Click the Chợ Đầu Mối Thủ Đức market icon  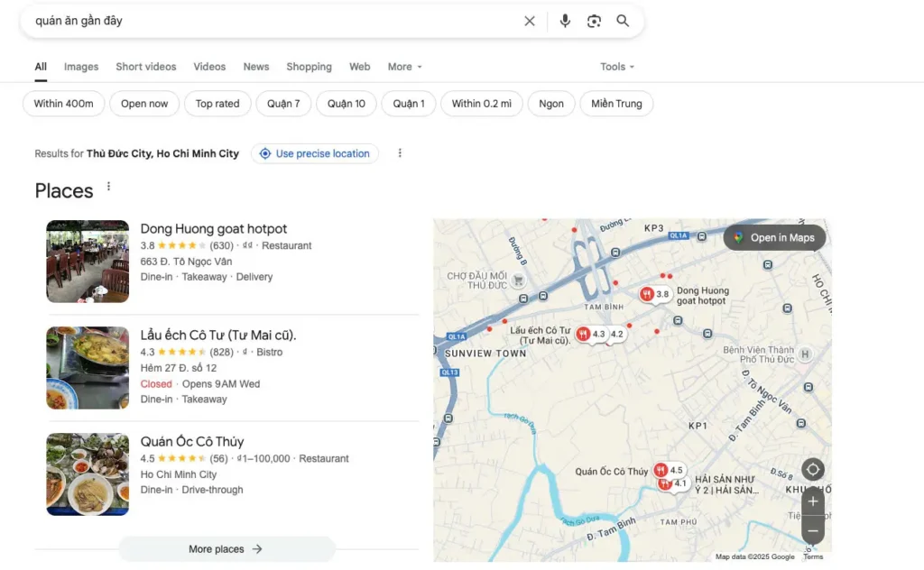[x=518, y=280]
